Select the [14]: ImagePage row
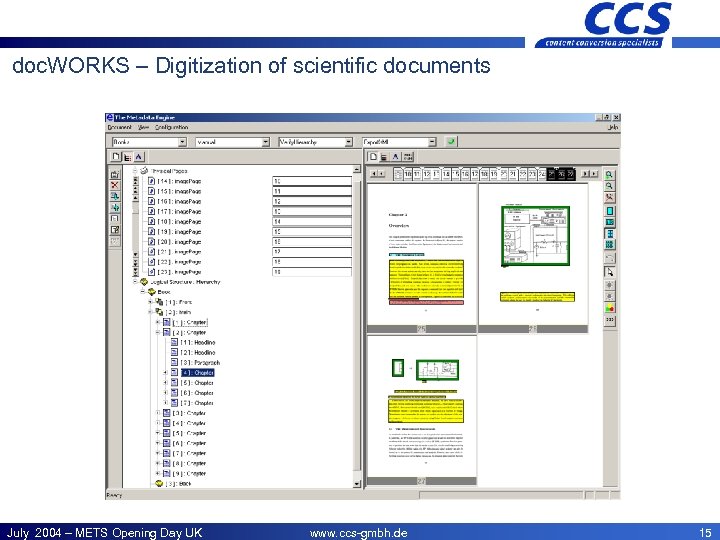Screen dimensions: 720x540 pyautogui.click(x=175, y=181)
